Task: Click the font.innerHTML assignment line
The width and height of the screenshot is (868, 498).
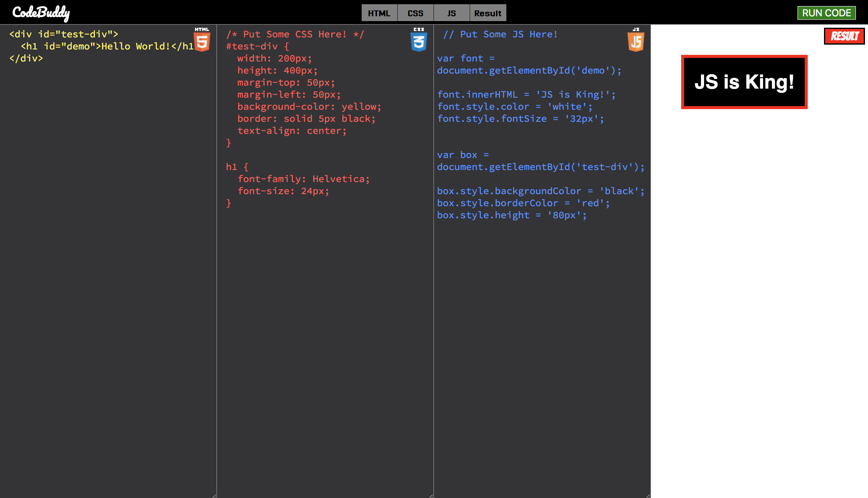Action: [x=526, y=95]
